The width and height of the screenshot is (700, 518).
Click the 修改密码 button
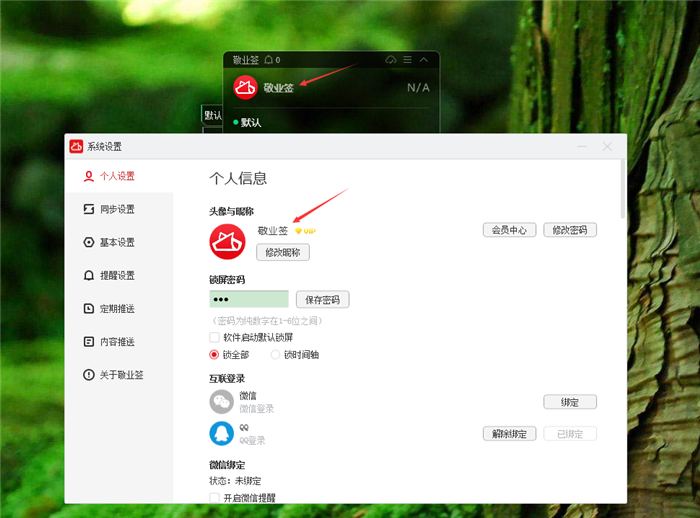click(570, 230)
